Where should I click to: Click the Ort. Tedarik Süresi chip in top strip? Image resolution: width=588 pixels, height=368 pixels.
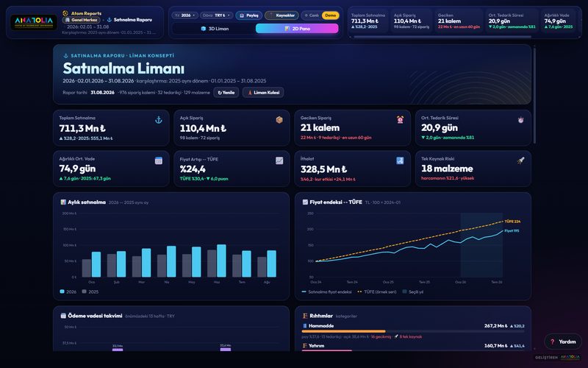(x=512, y=21)
